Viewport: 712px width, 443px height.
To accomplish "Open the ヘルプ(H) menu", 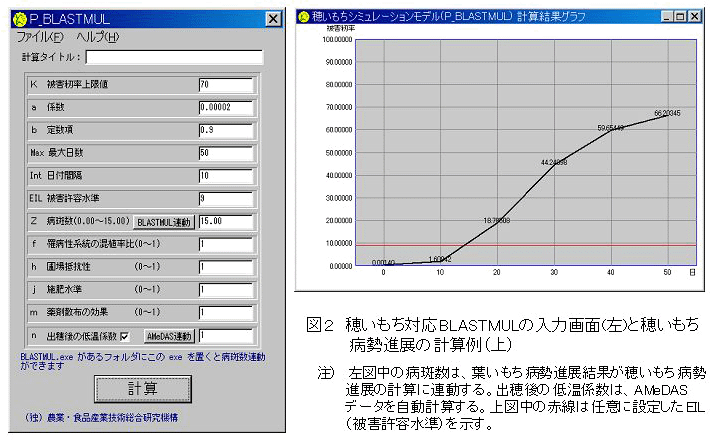I will (97, 37).
